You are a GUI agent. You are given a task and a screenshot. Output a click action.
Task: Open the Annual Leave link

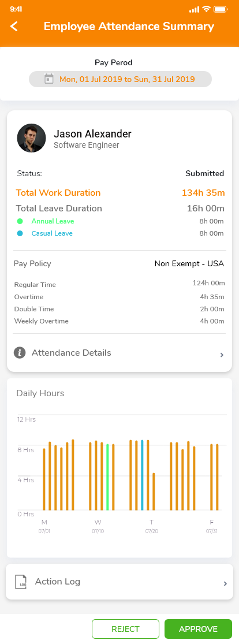(x=53, y=221)
